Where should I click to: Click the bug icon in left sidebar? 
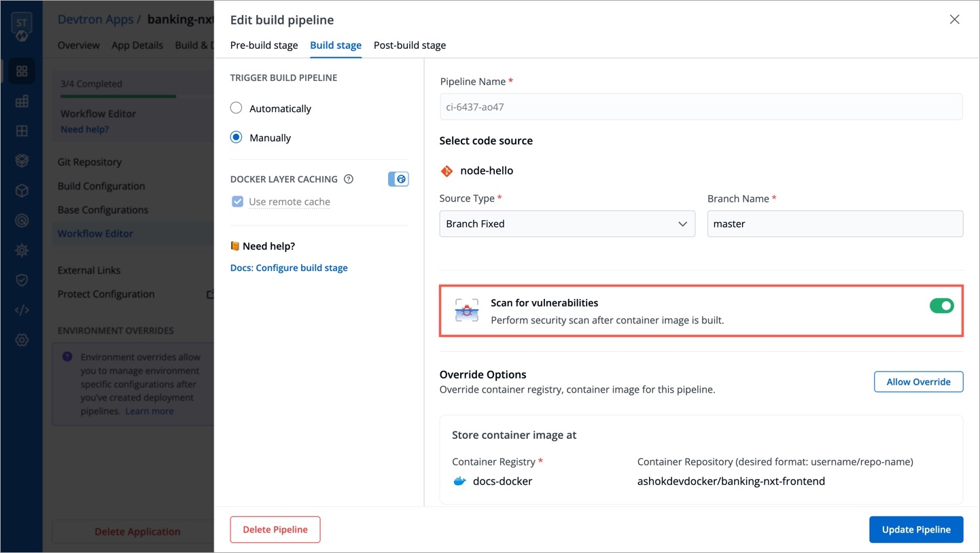pos(22,250)
